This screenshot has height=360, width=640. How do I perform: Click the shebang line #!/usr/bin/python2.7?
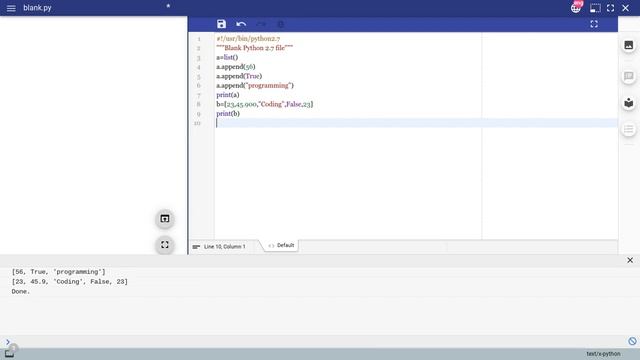point(248,38)
